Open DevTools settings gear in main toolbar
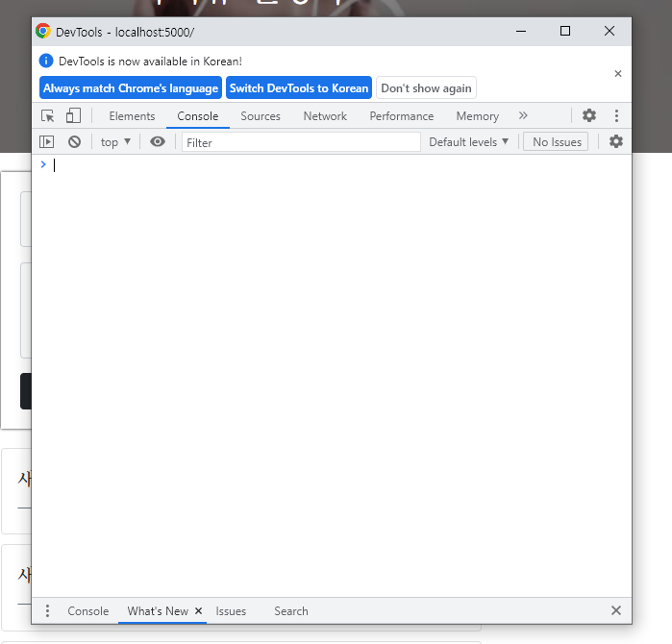 (589, 115)
